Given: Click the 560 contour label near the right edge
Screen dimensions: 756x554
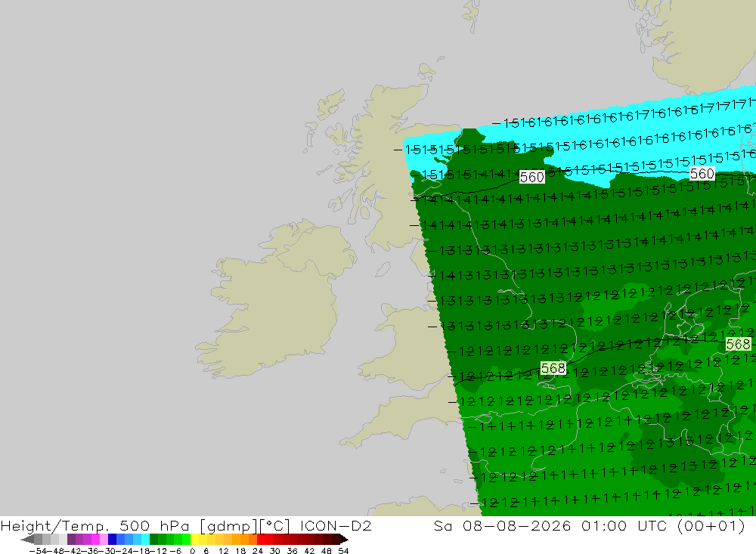Looking at the screenshot, I should pyautogui.click(x=702, y=174).
